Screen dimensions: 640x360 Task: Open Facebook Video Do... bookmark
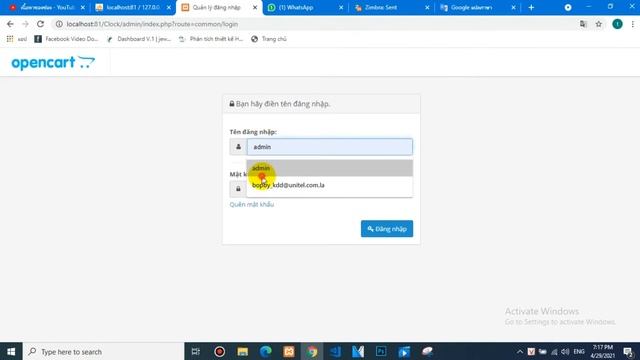[67, 39]
